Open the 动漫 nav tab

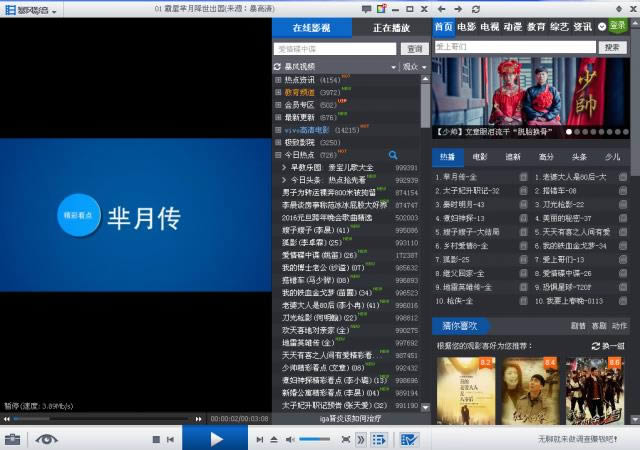click(513, 27)
